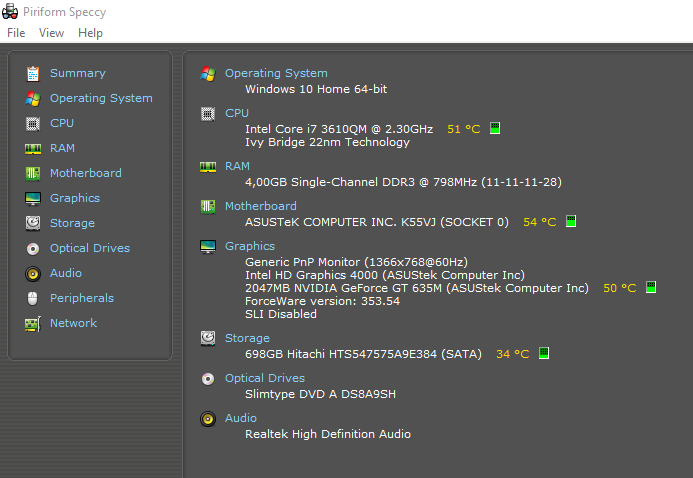693x478 pixels.
Task: Open the View menu
Action: coord(51,33)
